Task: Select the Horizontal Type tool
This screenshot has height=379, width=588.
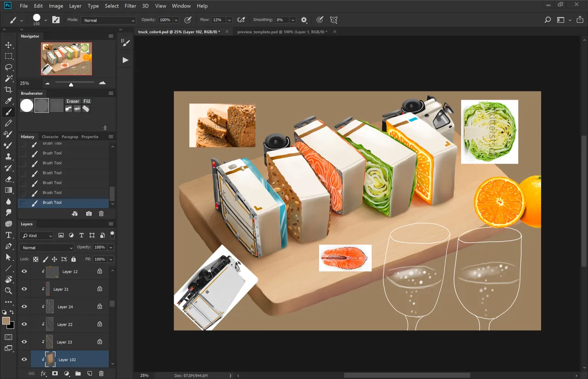Action: tap(8, 235)
